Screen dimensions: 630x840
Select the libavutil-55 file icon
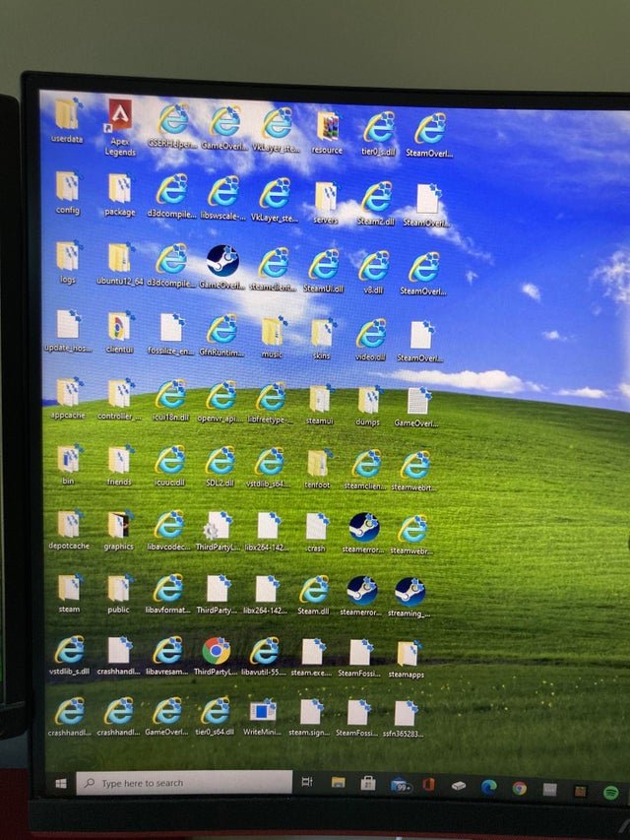265,652
